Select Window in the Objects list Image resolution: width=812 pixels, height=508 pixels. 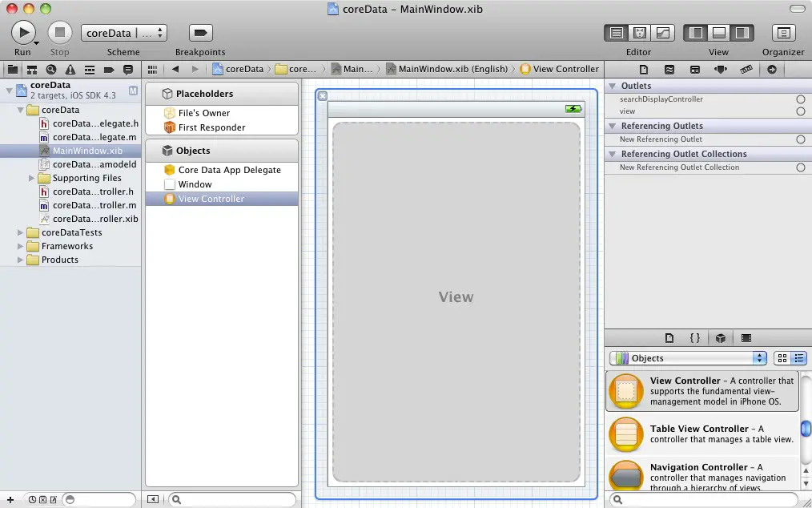pyautogui.click(x=195, y=184)
